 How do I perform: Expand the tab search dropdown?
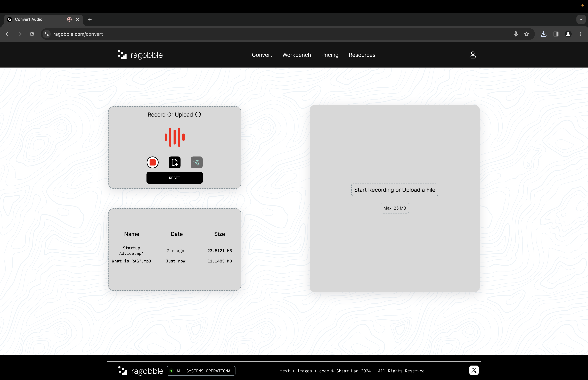click(x=581, y=19)
